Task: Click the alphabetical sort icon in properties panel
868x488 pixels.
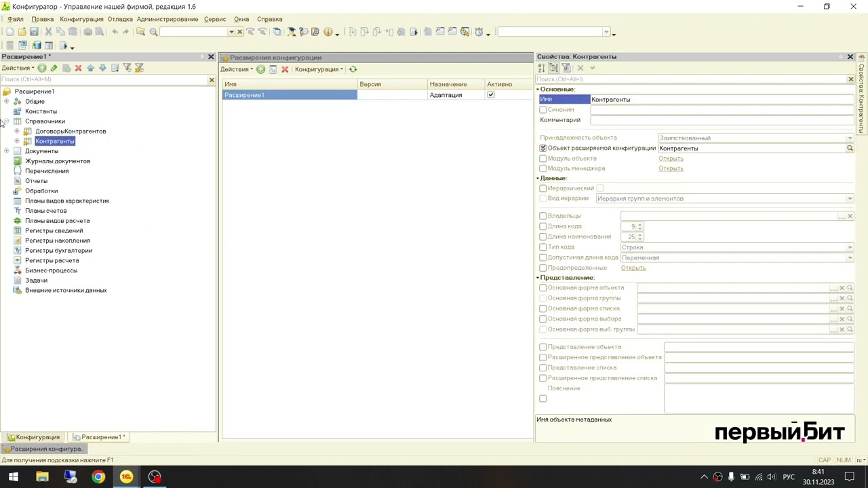Action: coord(541,68)
